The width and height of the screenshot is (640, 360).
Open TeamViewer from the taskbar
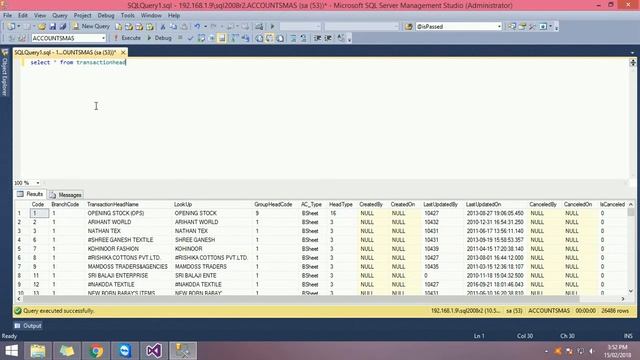(x=125, y=351)
